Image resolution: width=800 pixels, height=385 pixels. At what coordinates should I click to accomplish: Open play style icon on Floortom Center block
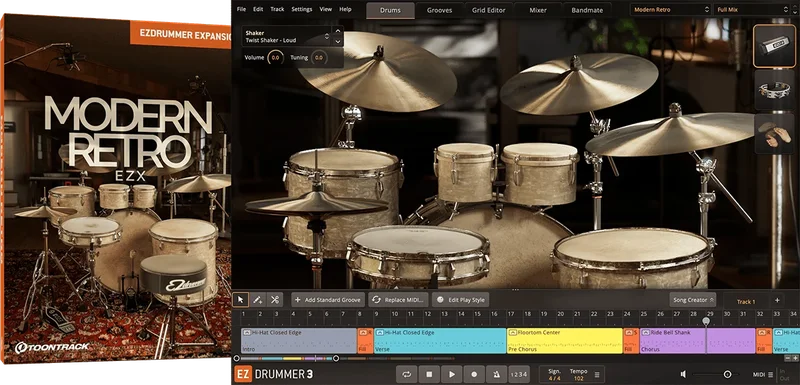[x=512, y=332]
